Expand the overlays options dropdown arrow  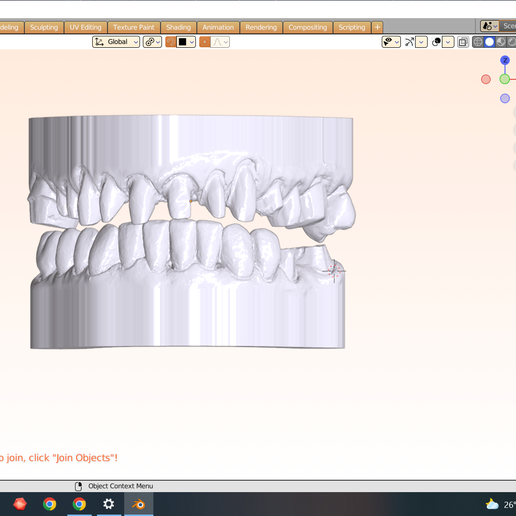coord(448,42)
